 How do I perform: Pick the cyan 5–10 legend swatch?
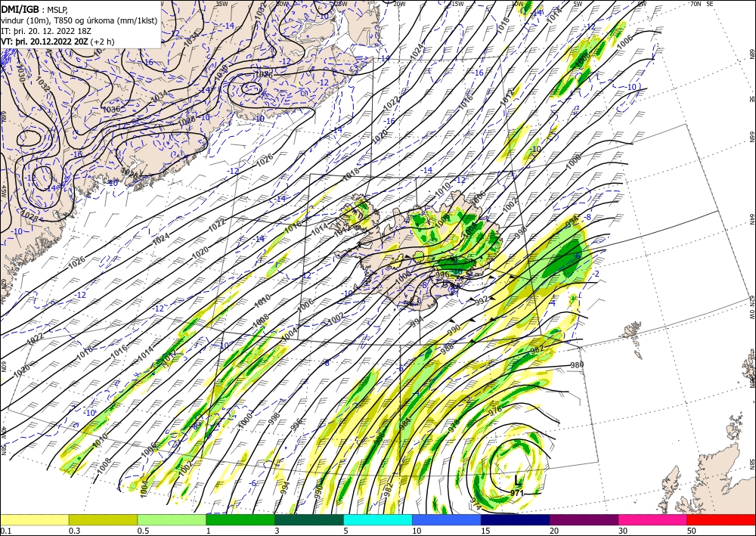click(378, 519)
